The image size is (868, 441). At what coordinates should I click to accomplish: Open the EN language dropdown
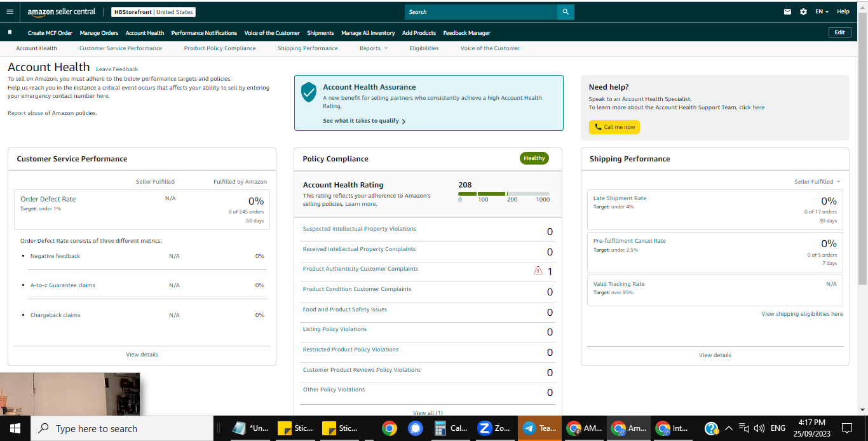[822, 11]
